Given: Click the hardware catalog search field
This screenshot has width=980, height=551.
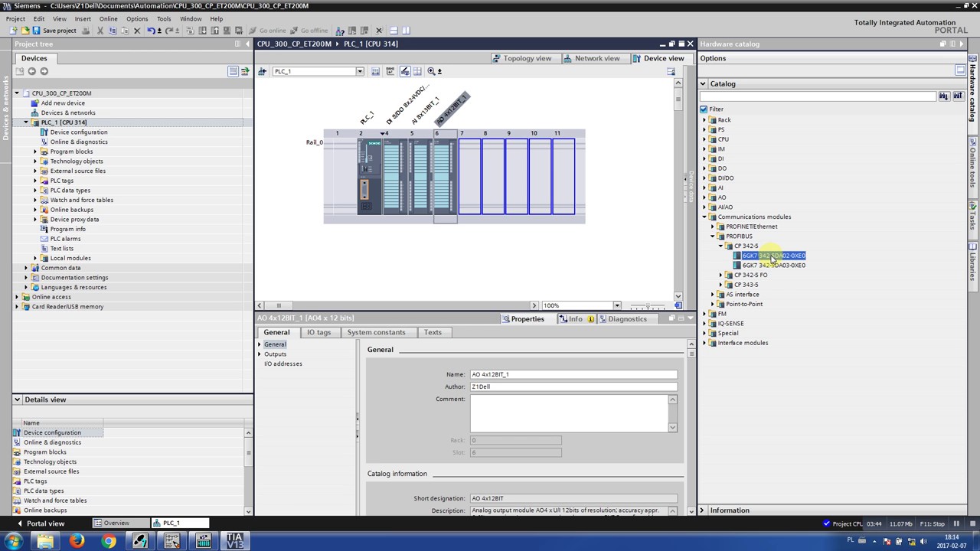Looking at the screenshot, I should pyautogui.click(x=818, y=96).
